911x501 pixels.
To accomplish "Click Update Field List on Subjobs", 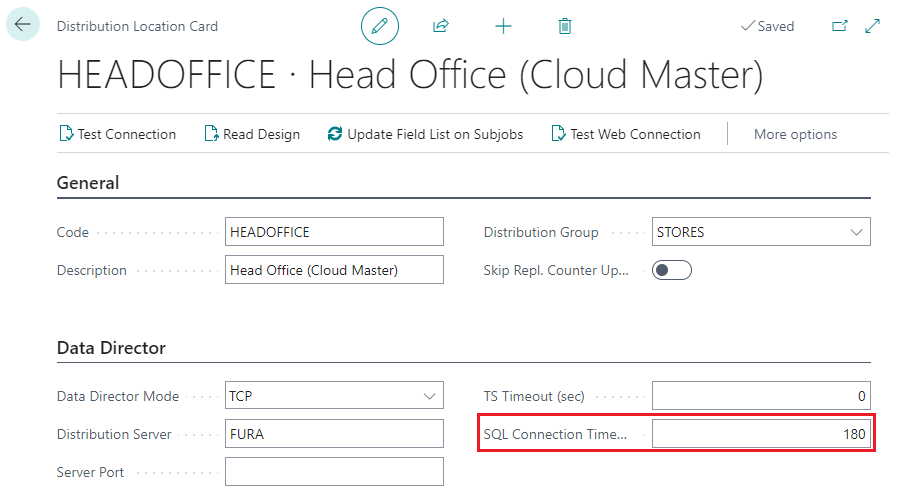I will pyautogui.click(x=425, y=134).
